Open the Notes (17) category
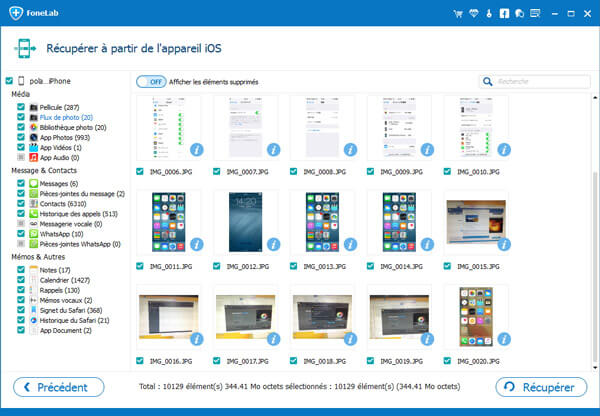The height and width of the screenshot is (416, 600). (x=55, y=270)
